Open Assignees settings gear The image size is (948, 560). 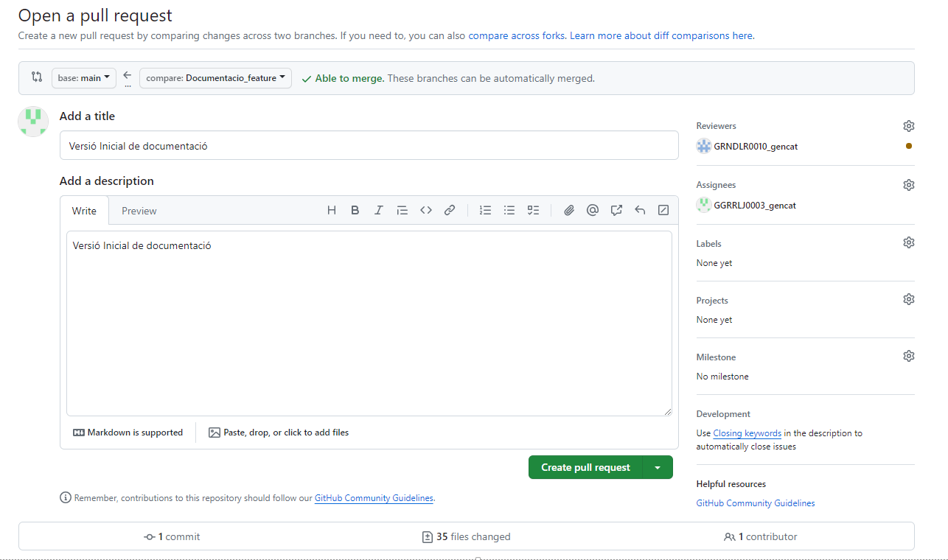[x=909, y=185]
